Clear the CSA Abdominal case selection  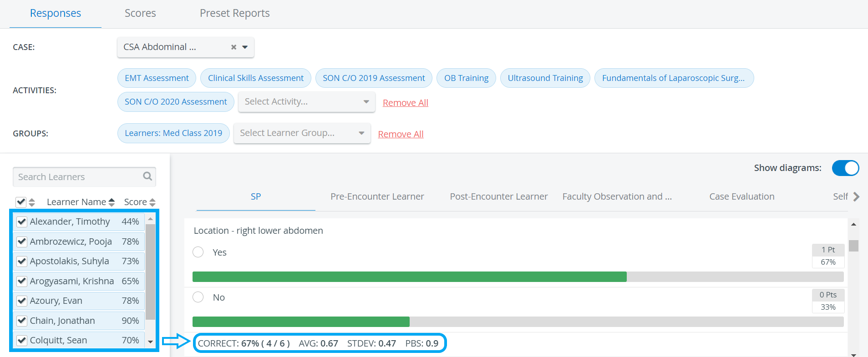coord(233,47)
